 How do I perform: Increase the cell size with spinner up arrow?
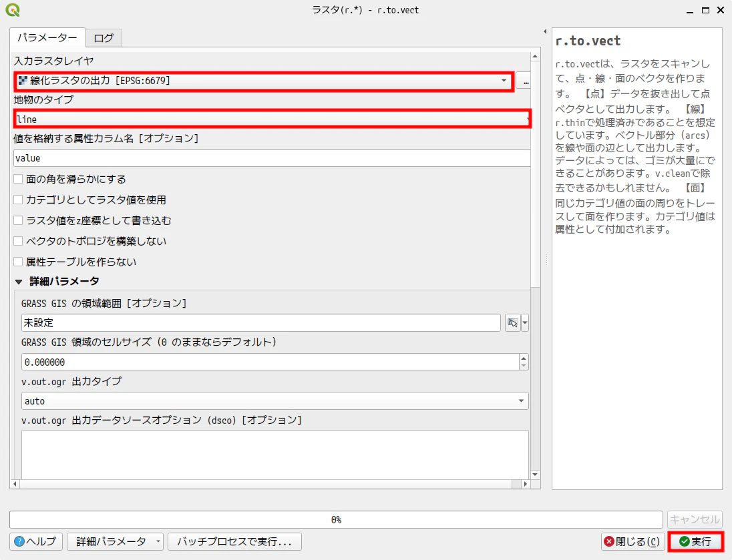(x=524, y=358)
